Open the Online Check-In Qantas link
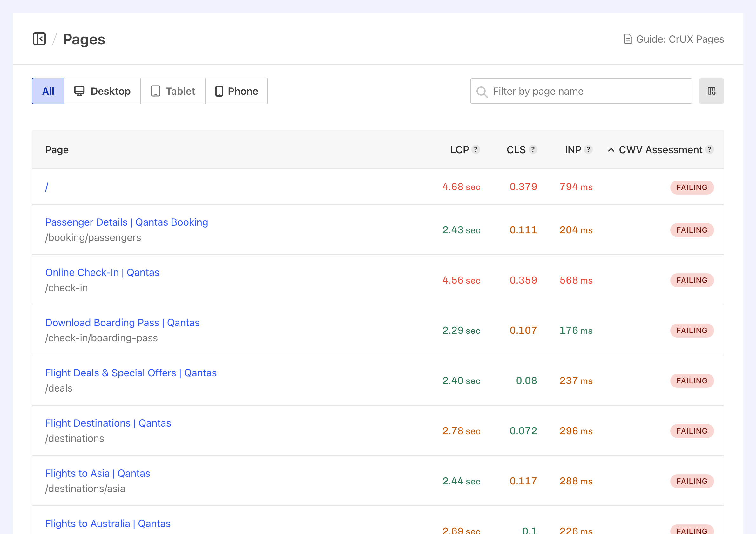756x534 pixels. [102, 272]
